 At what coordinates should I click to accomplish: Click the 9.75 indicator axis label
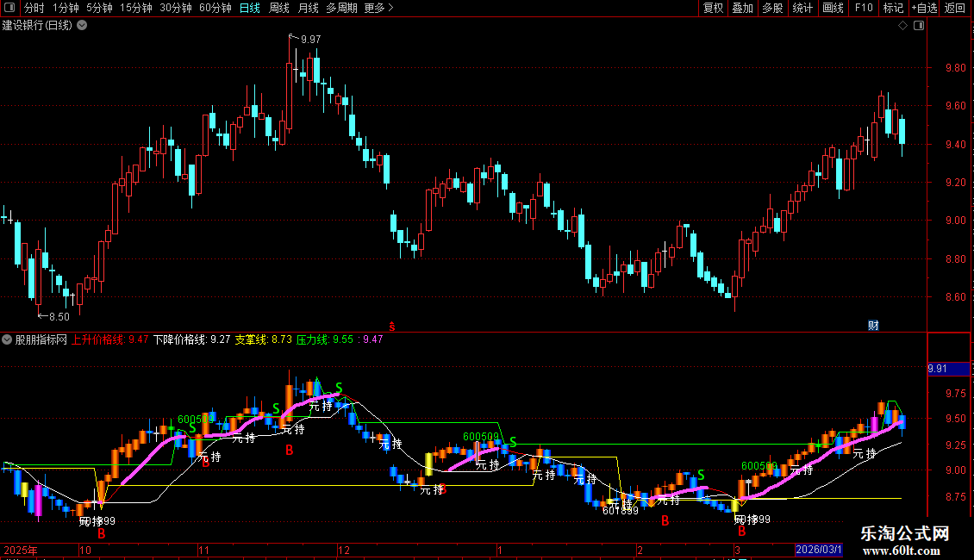955,394
